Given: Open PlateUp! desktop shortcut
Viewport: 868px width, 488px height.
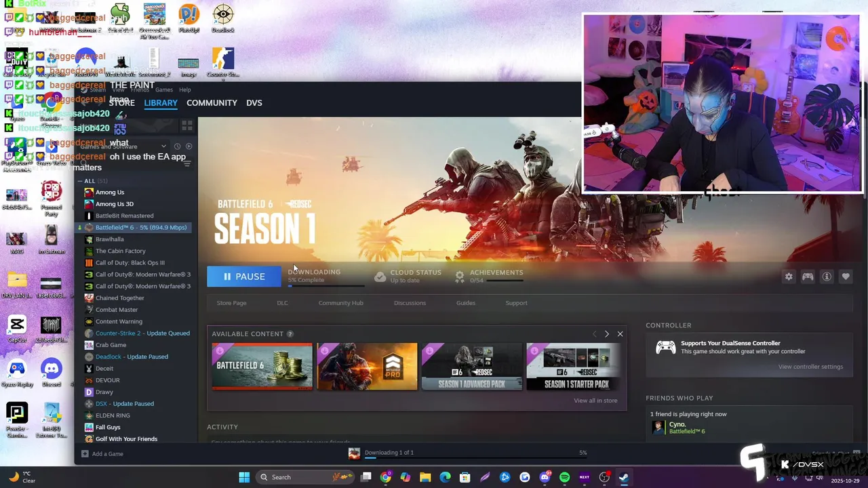Looking at the screenshot, I should (x=189, y=19).
